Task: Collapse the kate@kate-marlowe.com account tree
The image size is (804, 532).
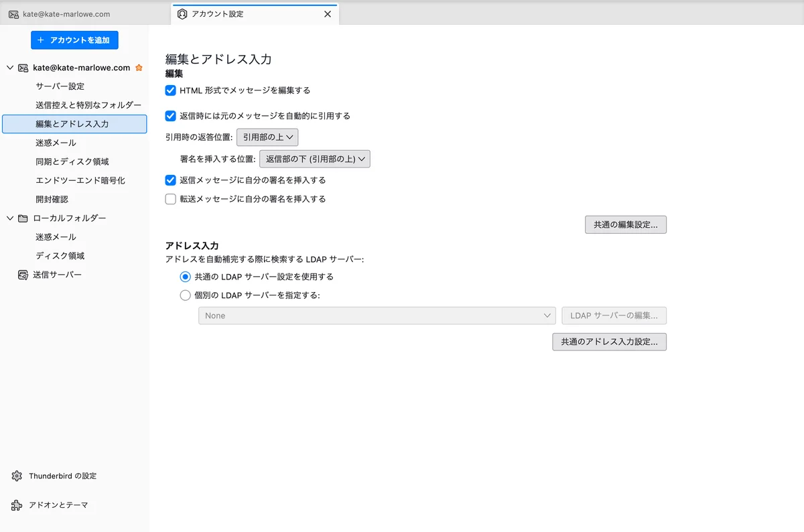Action: click(9, 68)
